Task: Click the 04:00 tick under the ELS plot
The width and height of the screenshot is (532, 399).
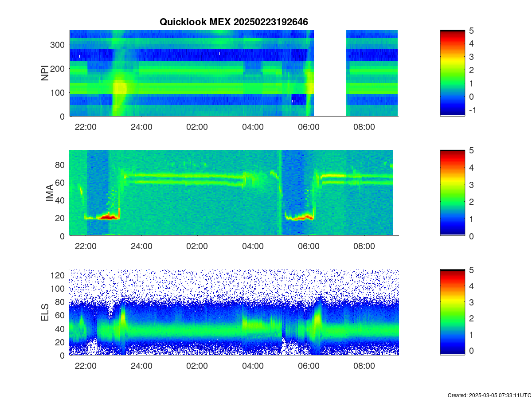Action: pos(253,366)
